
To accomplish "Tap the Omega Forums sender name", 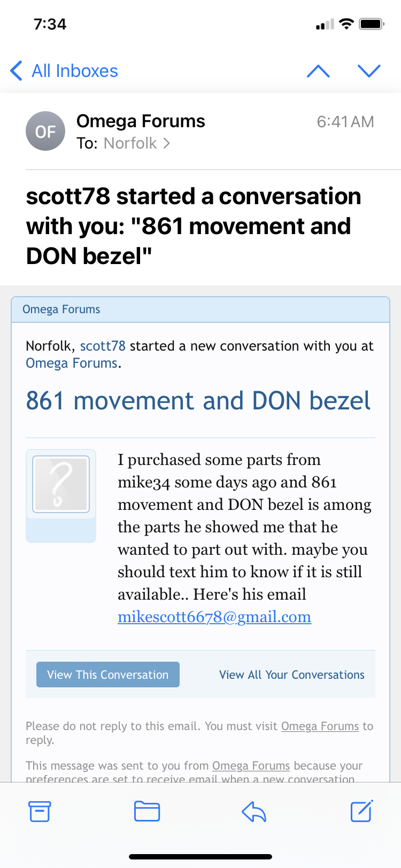I will pos(141,121).
